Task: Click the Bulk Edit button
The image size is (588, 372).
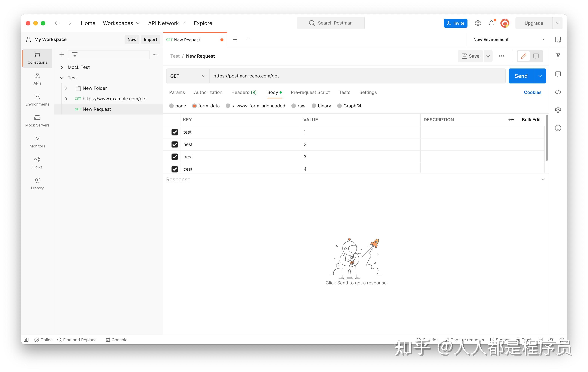Action: (531, 120)
